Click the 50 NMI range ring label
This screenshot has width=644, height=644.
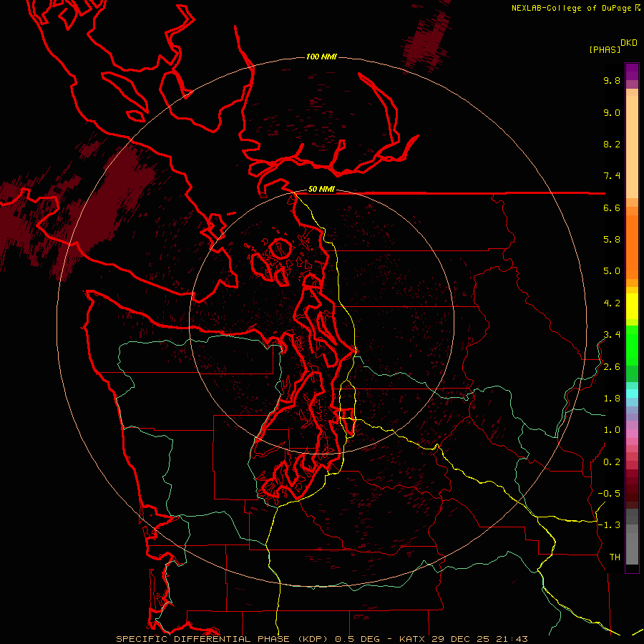[321, 189]
